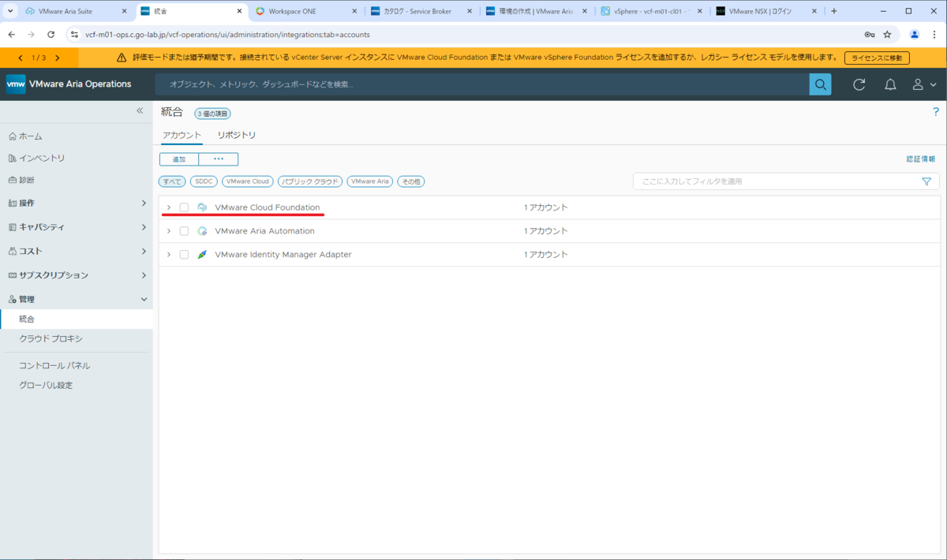Click site information icon in address bar

[74, 35]
